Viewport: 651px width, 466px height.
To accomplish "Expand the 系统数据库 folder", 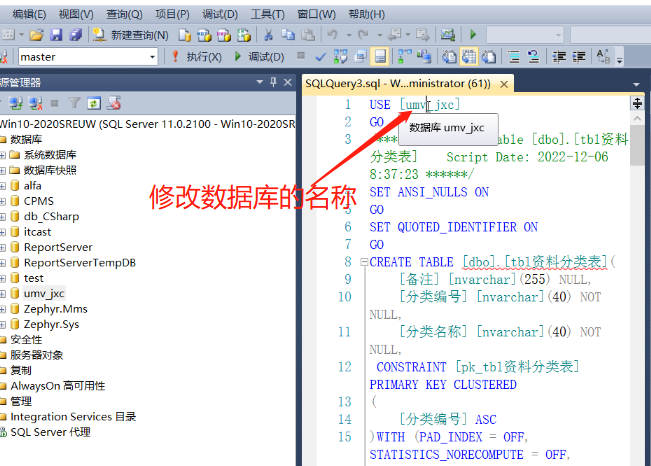I will (x=2, y=155).
